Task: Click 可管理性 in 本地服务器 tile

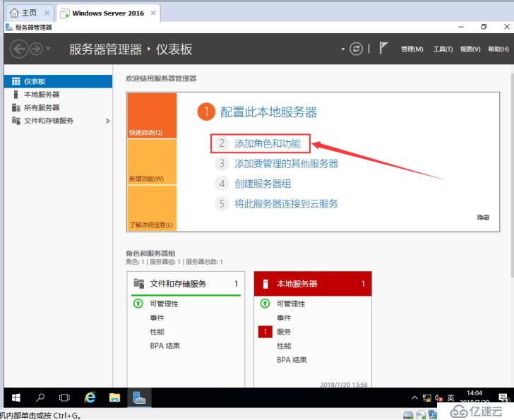Action: [x=291, y=304]
